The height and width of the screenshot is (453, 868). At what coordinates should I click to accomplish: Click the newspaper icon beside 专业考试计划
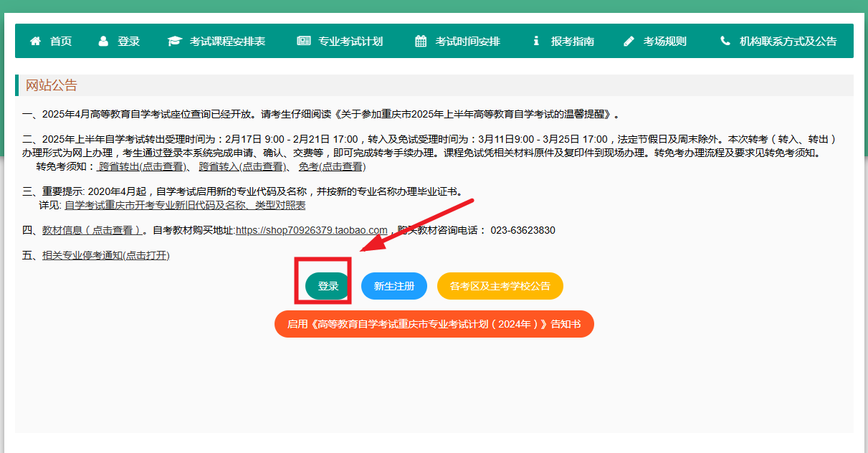pyautogui.click(x=304, y=42)
